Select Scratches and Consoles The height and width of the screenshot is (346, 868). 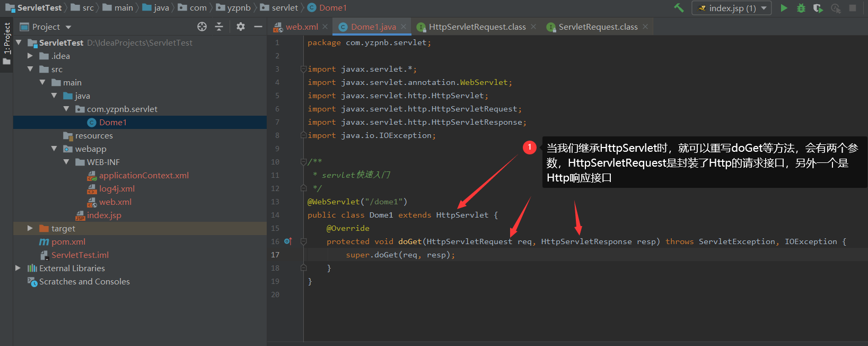[x=78, y=281]
